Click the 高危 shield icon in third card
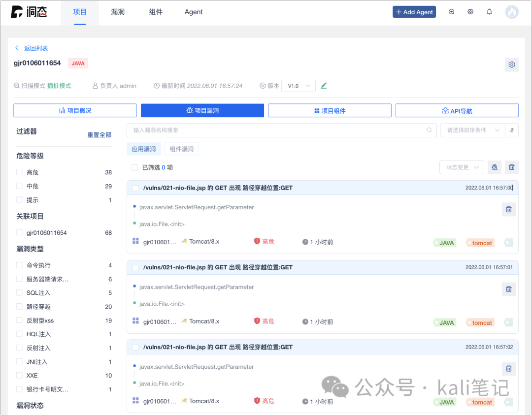 tap(257, 400)
